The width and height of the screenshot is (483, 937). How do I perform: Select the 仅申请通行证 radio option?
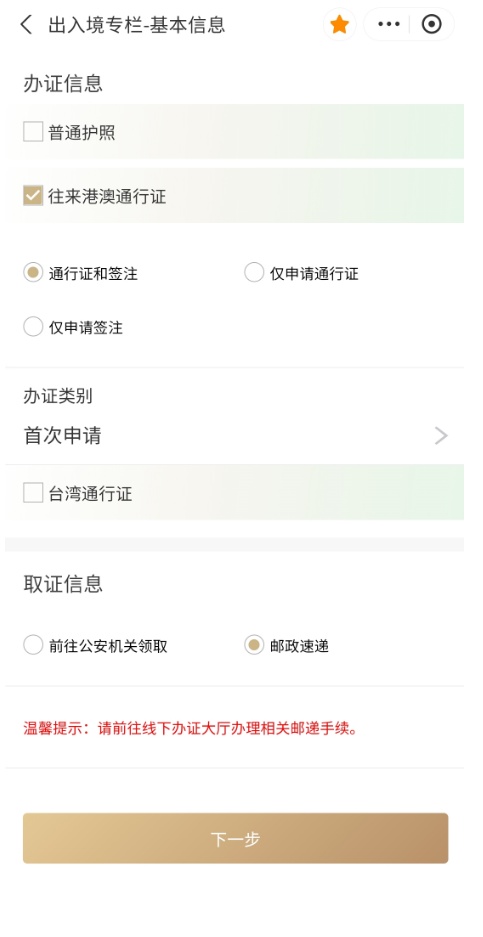254,273
